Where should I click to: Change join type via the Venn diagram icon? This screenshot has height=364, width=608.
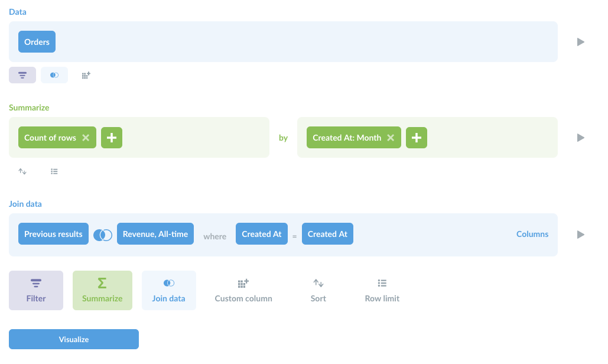click(103, 234)
